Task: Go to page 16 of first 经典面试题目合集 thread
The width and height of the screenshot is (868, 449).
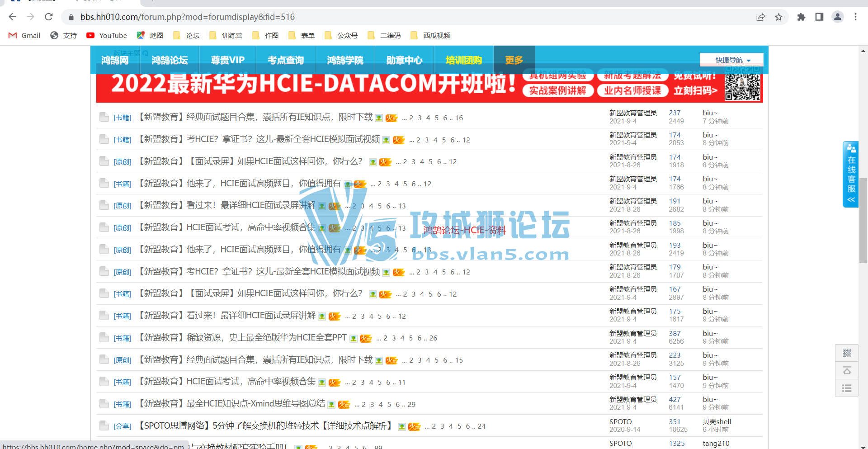Action: [459, 118]
